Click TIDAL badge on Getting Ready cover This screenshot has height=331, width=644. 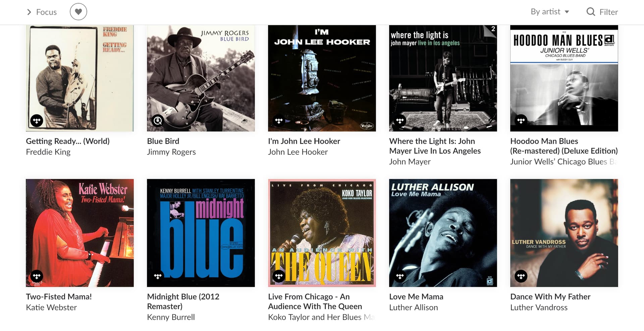37,120
